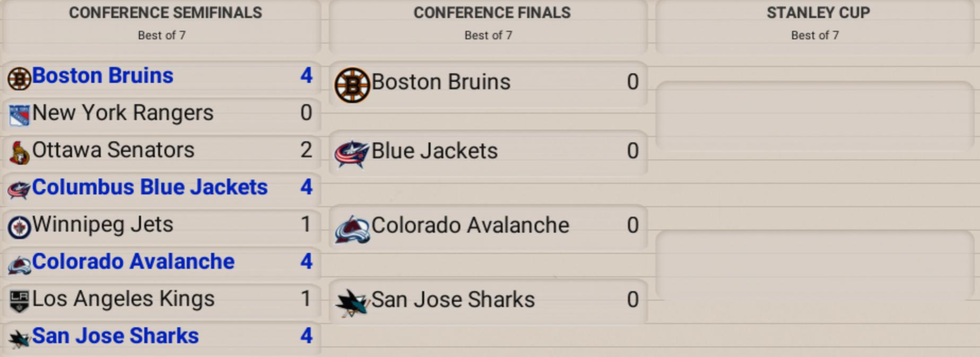Open the New York Rangers team link
The height and width of the screenshot is (357, 980).
(x=123, y=113)
